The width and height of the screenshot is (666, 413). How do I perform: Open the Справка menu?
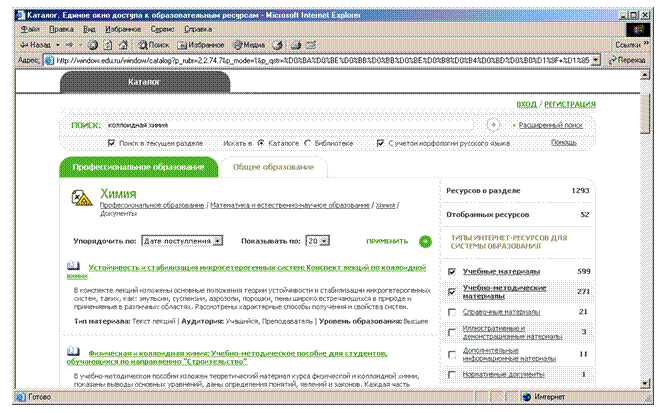(x=198, y=29)
